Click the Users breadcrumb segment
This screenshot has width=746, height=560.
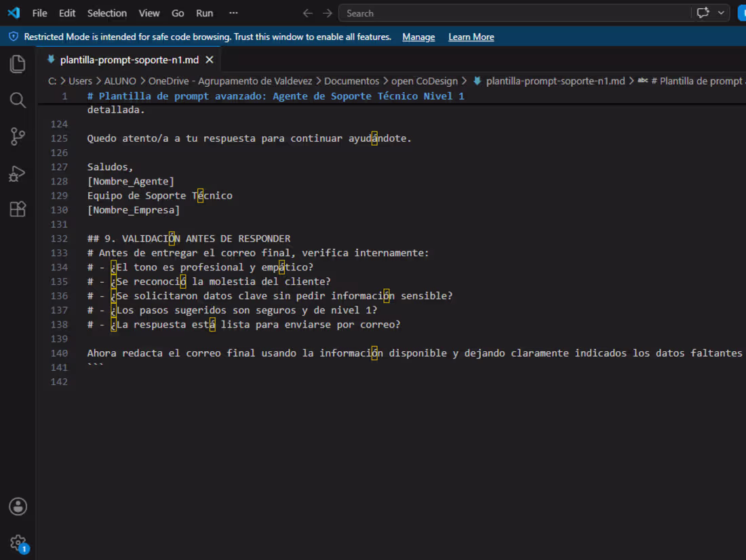[80, 81]
